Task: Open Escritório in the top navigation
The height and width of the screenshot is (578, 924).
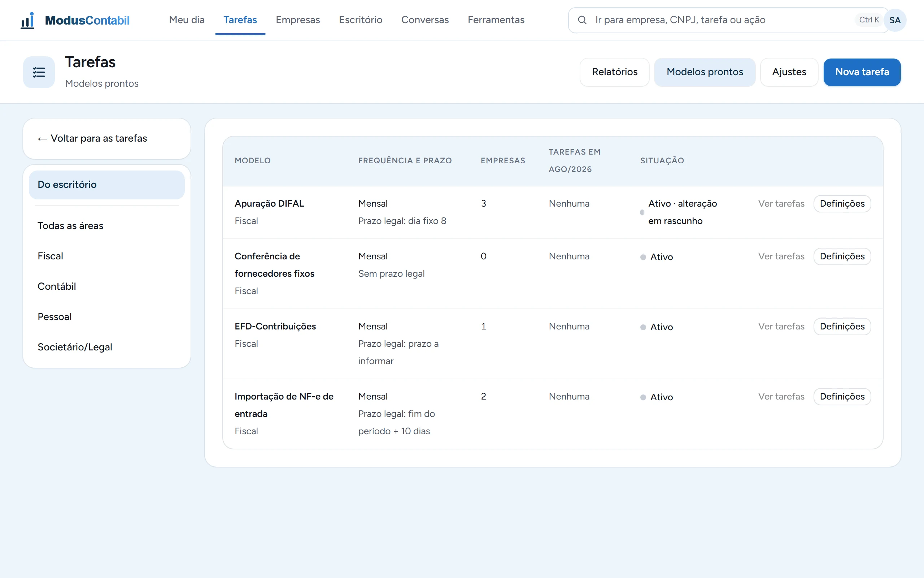Action: click(361, 20)
